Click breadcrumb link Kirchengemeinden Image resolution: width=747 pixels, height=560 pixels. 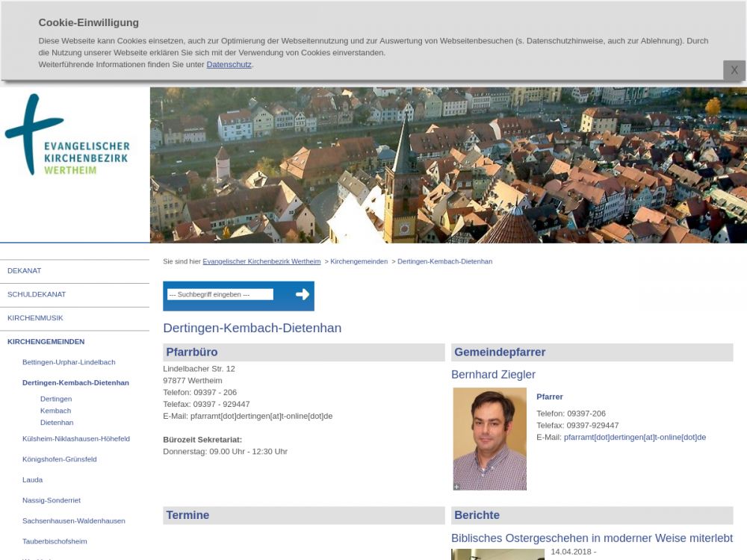click(359, 261)
